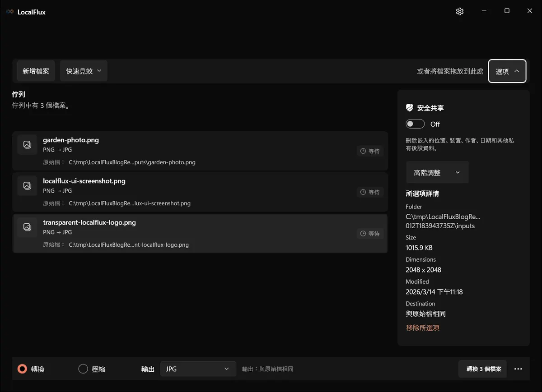
Task: Open the three-dot more options menu
Action: 518,369
